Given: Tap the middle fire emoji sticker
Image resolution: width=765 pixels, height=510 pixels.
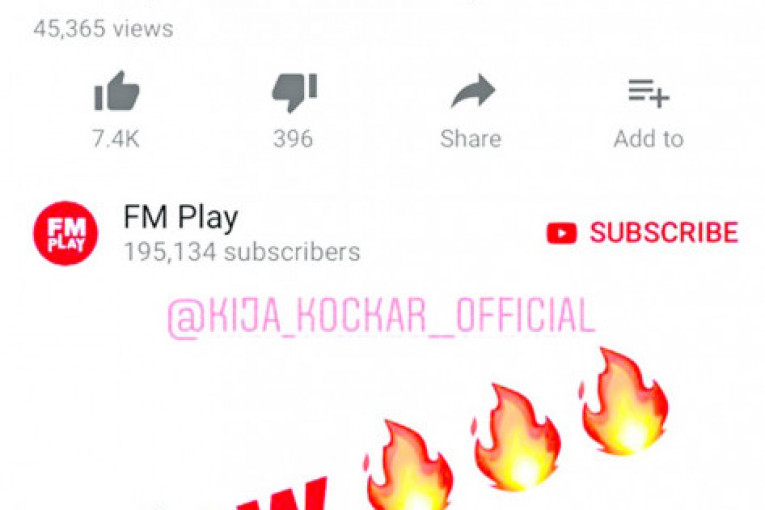Looking at the screenshot, I should pyautogui.click(x=516, y=437).
